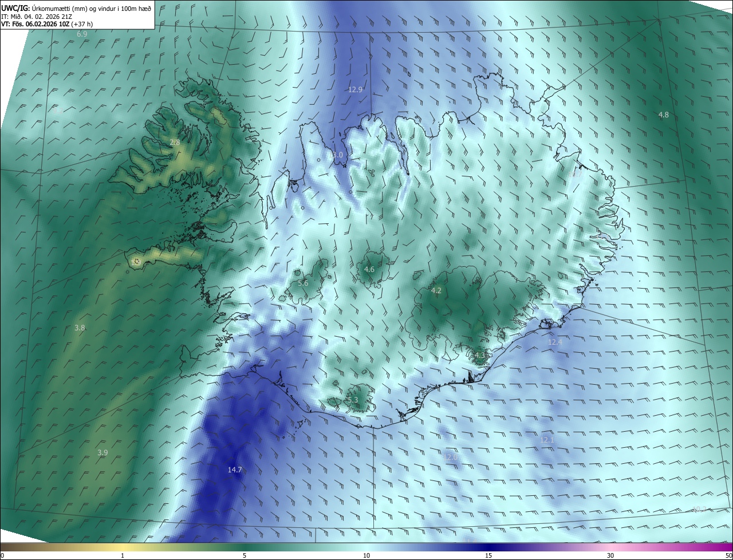Click the 12.9 value north of Iceland
Screen dimensions: 733x560
pyautogui.click(x=355, y=89)
